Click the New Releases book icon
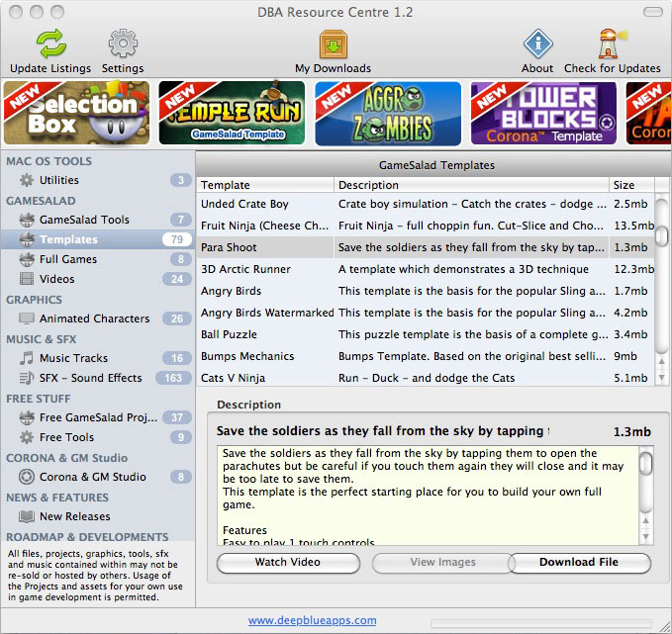 pos(27,516)
